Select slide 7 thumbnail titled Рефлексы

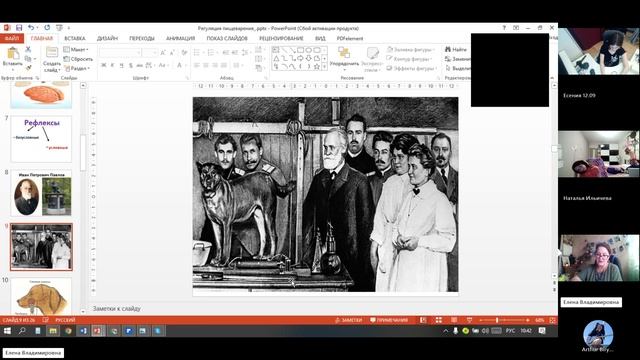coord(41,139)
